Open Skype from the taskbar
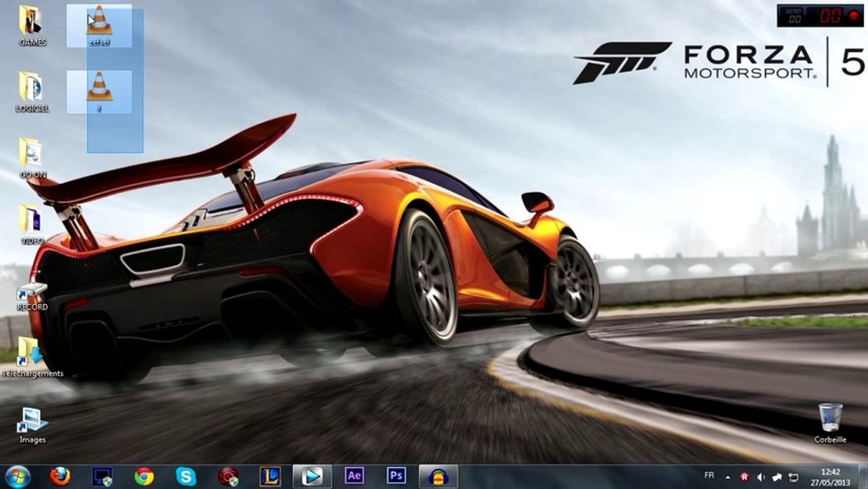The image size is (868, 489). point(186,476)
